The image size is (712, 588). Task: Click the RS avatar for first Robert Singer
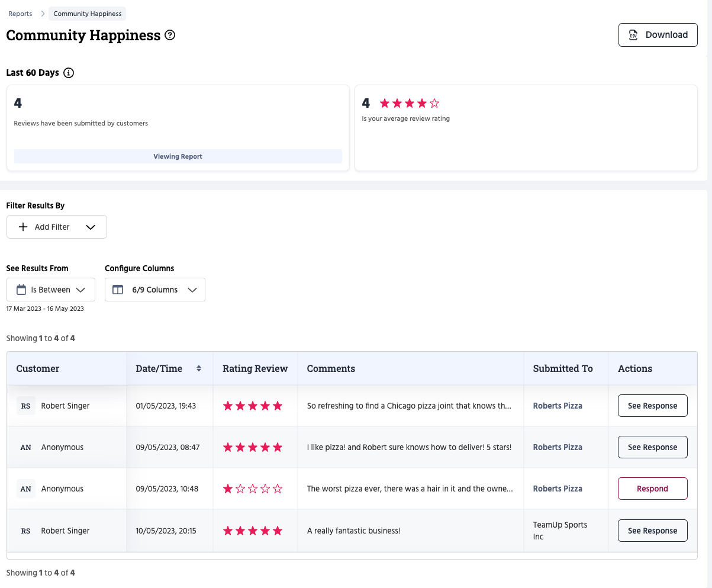tap(26, 406)
